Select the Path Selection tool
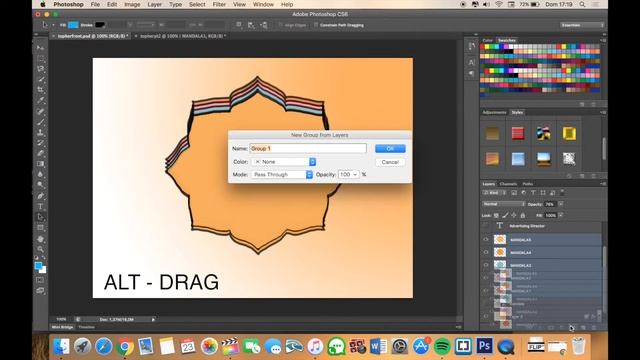This screenshot has width=640, height=360. click(x=40, y=217)
